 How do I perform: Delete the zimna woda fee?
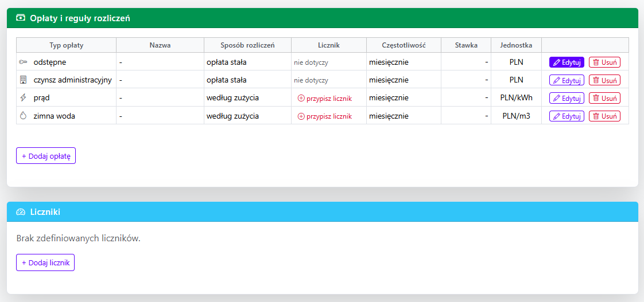[x=604, y=116]
